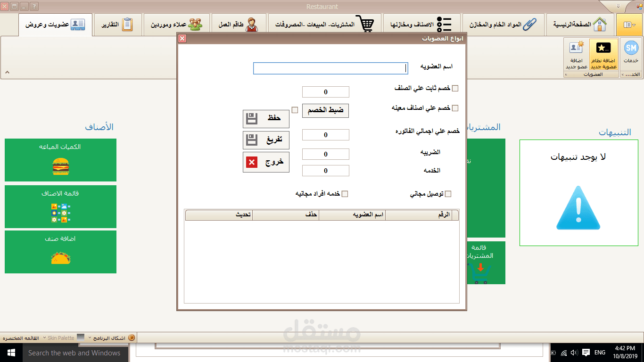Screen dimensions: 644x362
Task: Open the التقارير reports tab
Action: [x=118, y=25]
